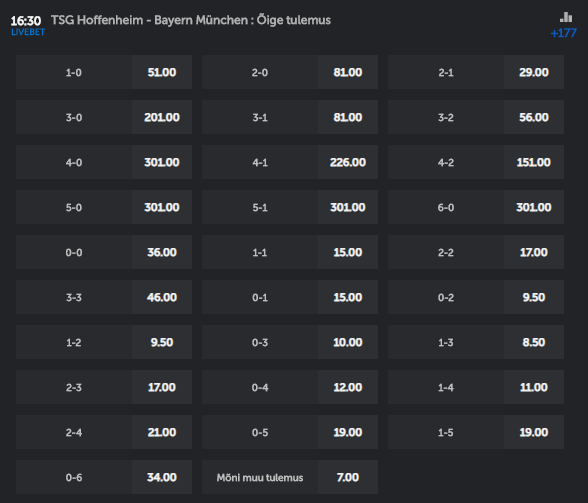
Task: Pick the 2-1 result at 29.00
Action: (x=476, y=72)
